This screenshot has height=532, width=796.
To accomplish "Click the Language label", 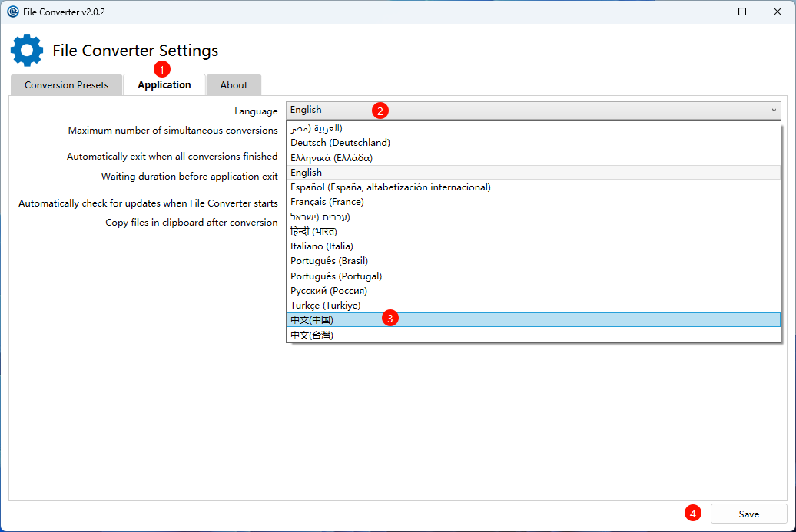I will click(x=256, y=111).
